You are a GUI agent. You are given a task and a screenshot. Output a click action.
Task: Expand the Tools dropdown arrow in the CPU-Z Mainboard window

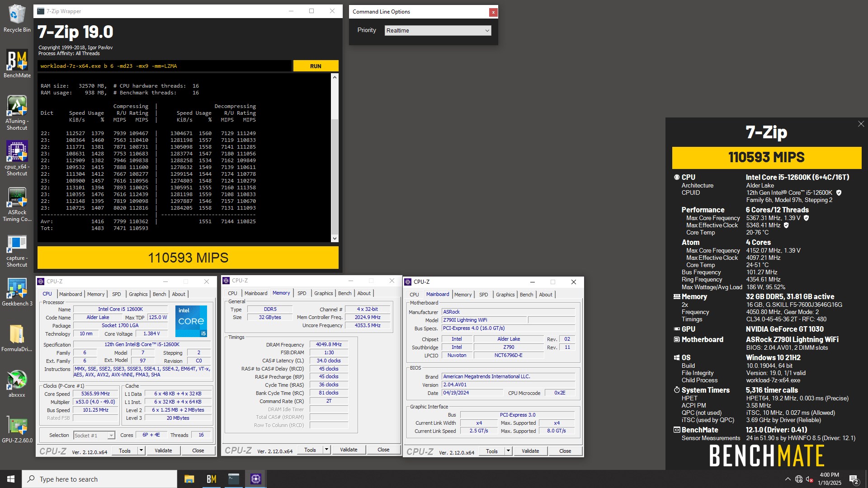(x=508, y=451)
